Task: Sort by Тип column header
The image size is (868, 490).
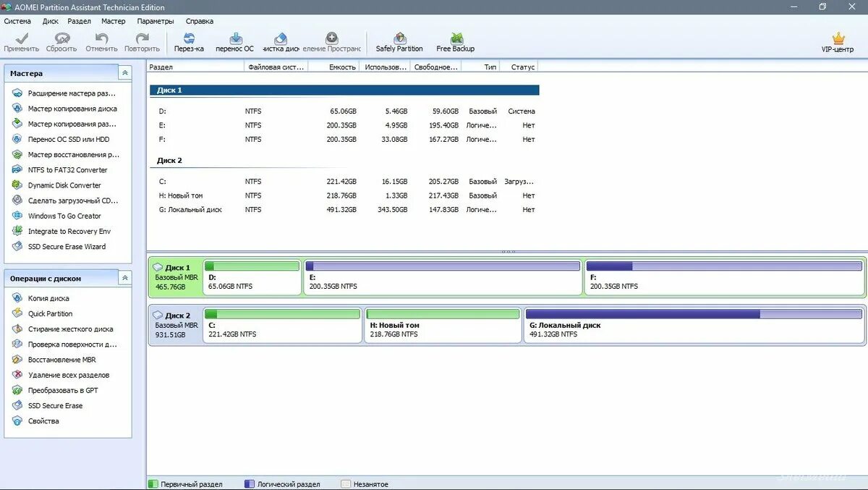Action: point(480,67)
